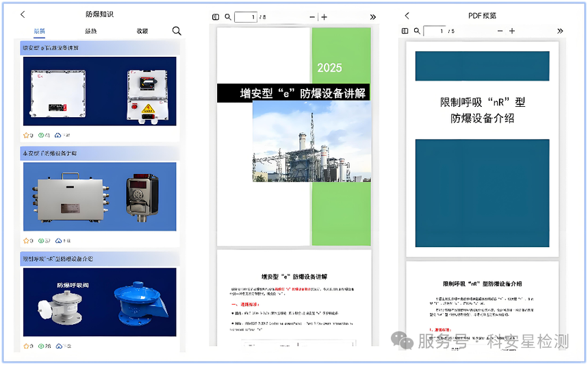Image resolution: width=588 pixels, height=365 pixels.
Task: Open more tools in PDF 预览 viewer
Action: point(560,31)
